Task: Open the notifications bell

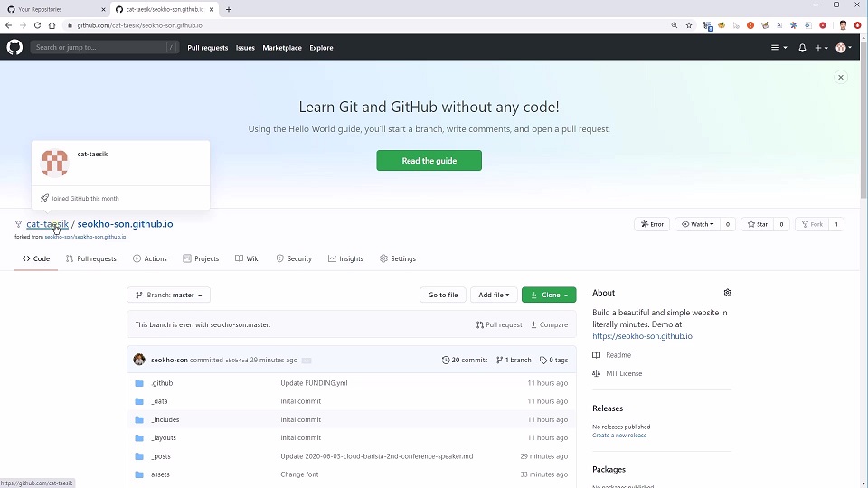Action: (802, 48)
